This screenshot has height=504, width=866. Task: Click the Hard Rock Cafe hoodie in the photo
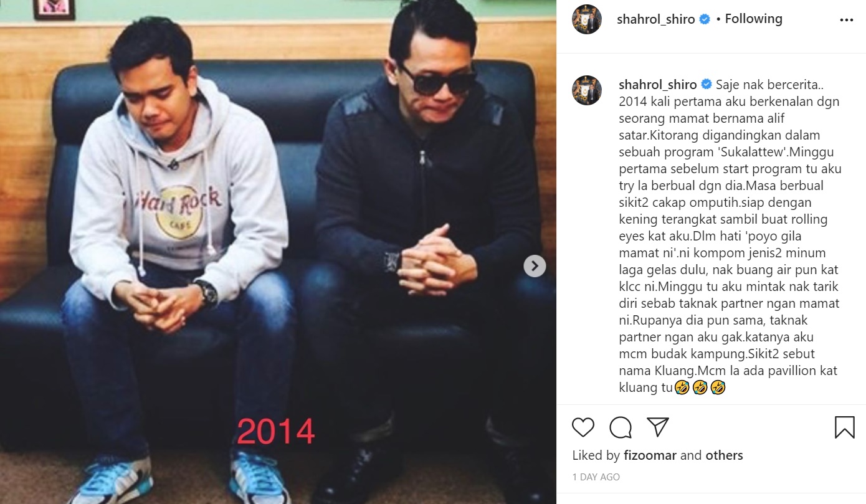click(x=179, y=181)
